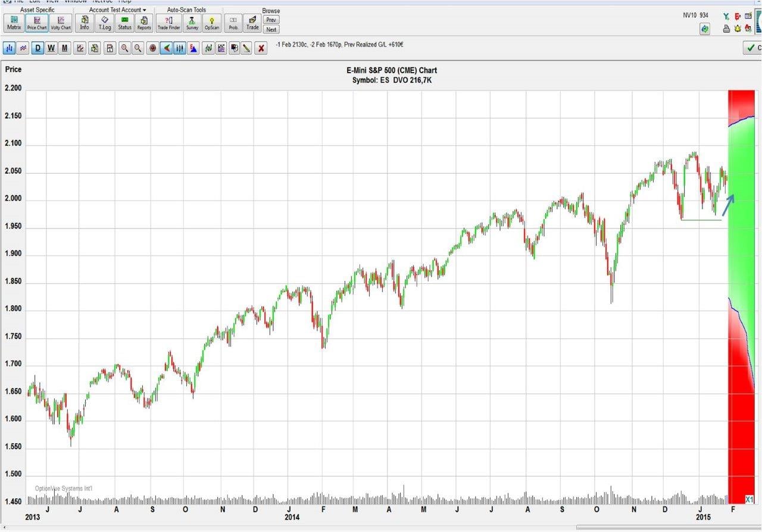Viewport: 762px width, 532px height.
Task: Click the red target toolbar icon
Action: tap(153, 48)
